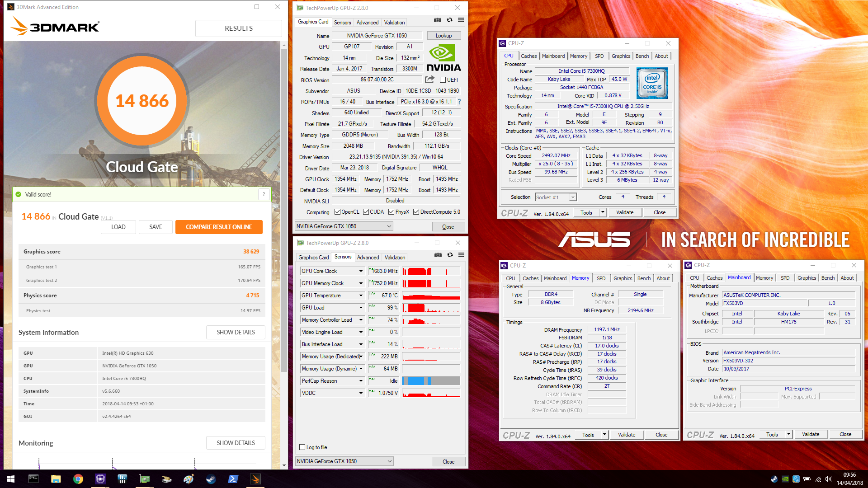868x488 pixels.
Task: Click the battery icon in system tray
Action: tap(807, 479)
